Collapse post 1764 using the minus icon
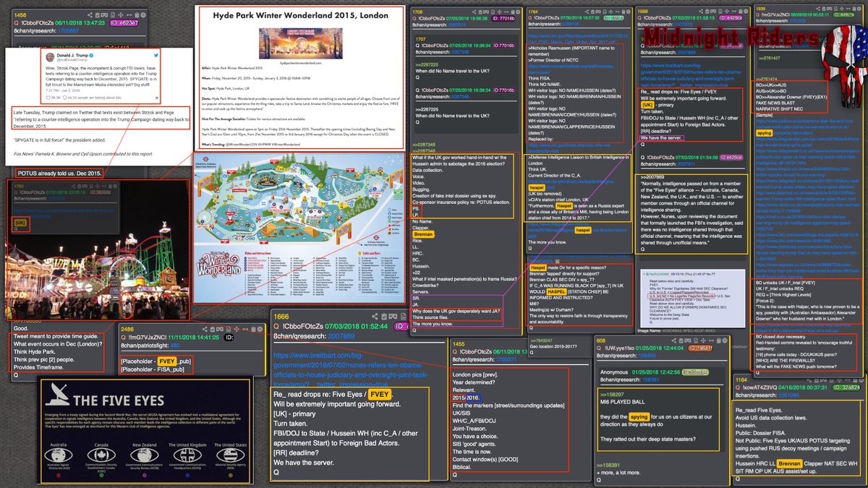The width and height of the screenshot is (868, 488). click(x=628, y=12)
